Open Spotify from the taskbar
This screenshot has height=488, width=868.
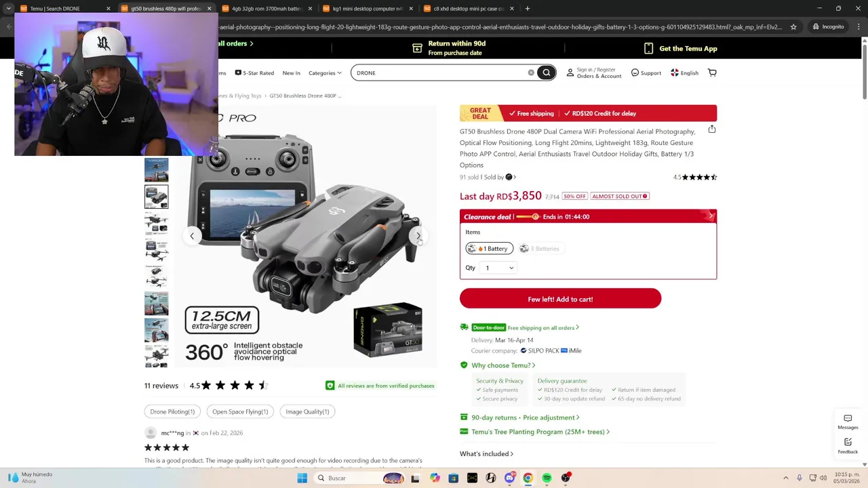[x=547, y=478]
